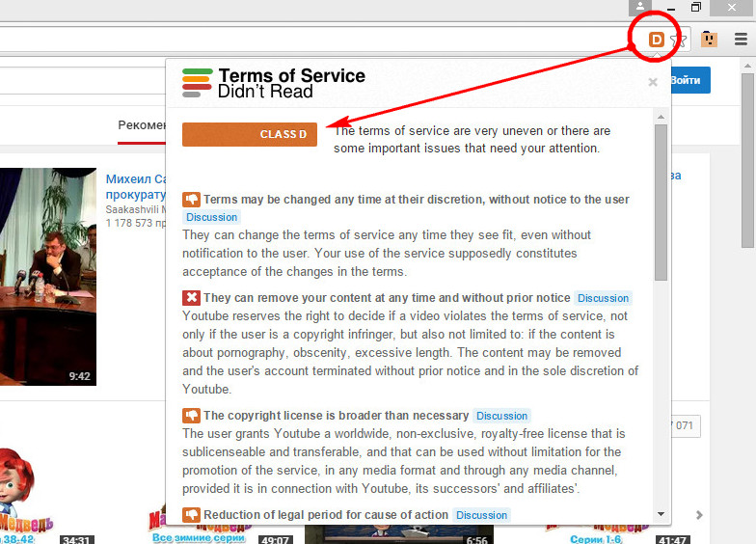Open the video thumbnail with 9:42 duration

[48, 276]
